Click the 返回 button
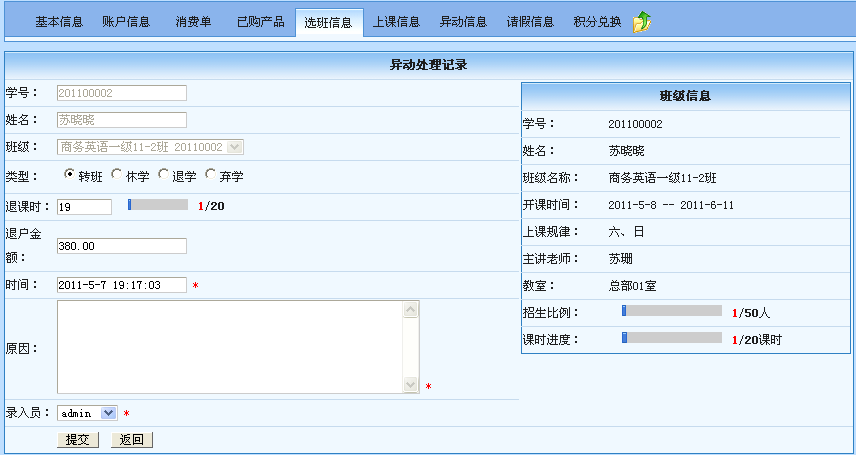The height and width of the screenshot is (455, 856). [x=132, y=440]
